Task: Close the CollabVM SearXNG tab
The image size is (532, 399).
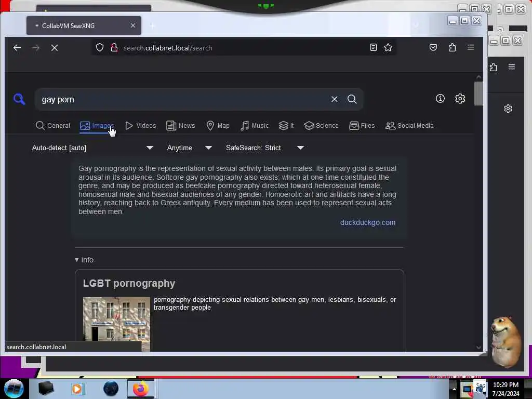Action: [x=133, y=25]
